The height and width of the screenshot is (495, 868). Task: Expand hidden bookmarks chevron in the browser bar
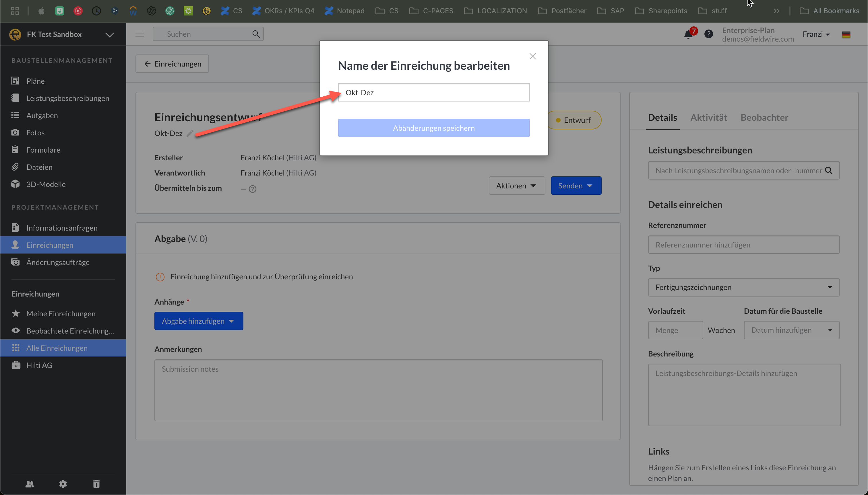776,11
